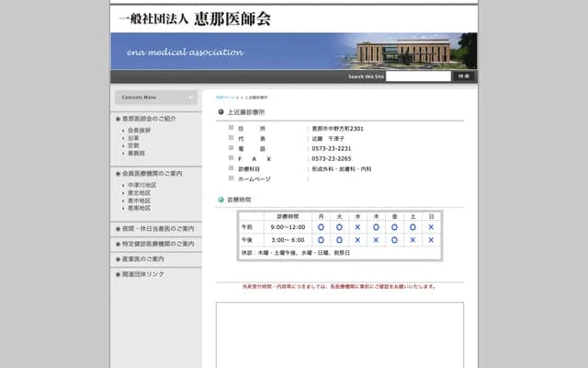The width and height of the screenshot is (588, 368).
Task: Select 恵那医師会のご紹介 menu section
Action: pos(150,119)
